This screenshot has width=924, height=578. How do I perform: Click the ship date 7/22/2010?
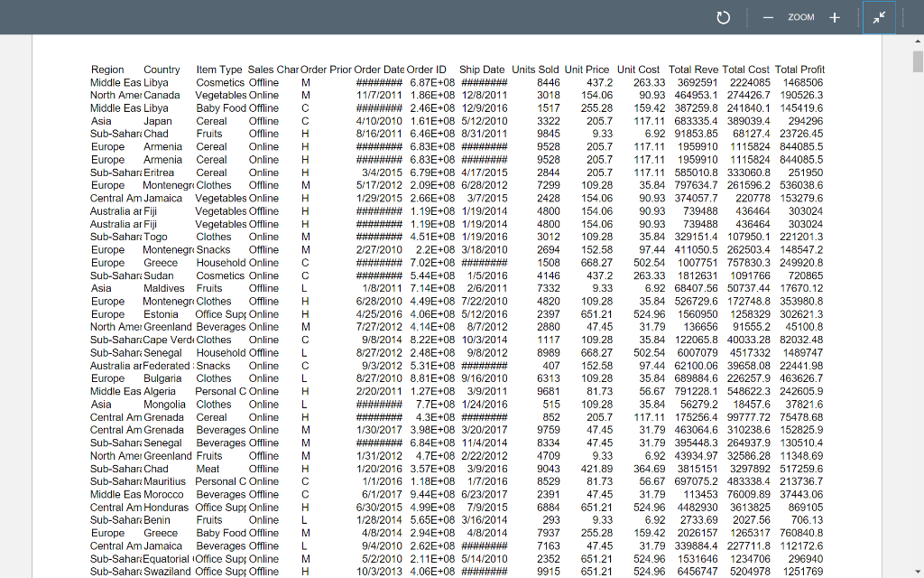tap(485, 302)
